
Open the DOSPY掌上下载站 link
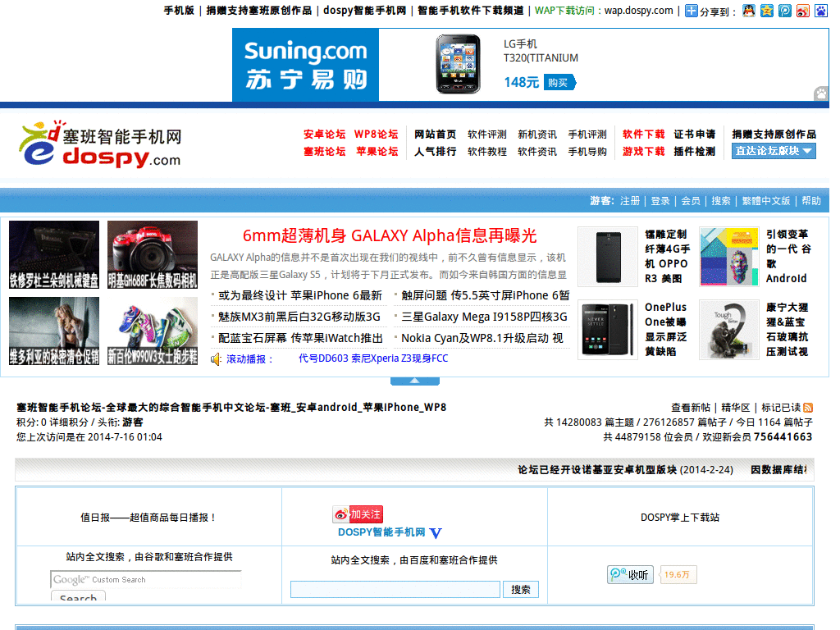(680, 518)
